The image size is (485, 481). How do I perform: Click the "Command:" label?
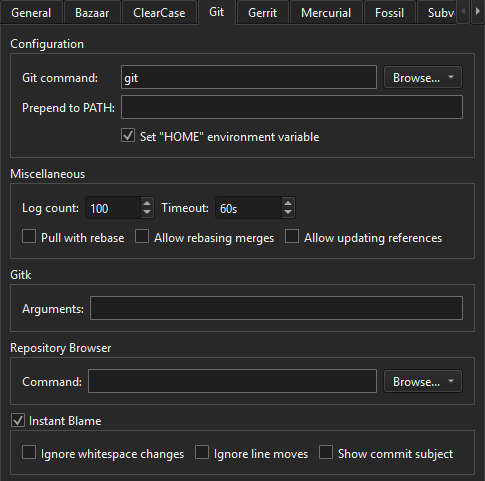tap(52, 382)
